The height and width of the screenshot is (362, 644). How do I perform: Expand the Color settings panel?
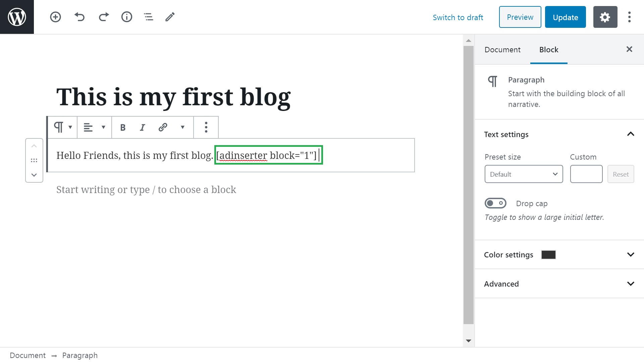[559, 255]
